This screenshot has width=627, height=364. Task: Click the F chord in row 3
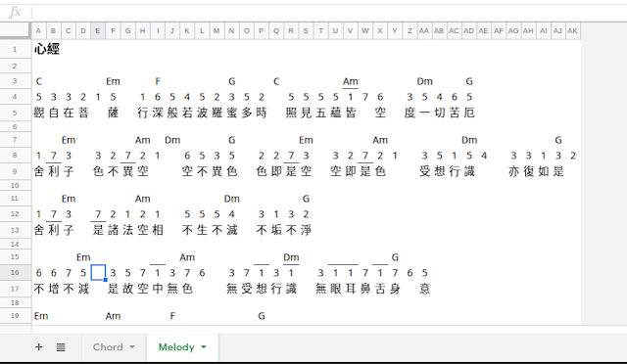point(158,81)
